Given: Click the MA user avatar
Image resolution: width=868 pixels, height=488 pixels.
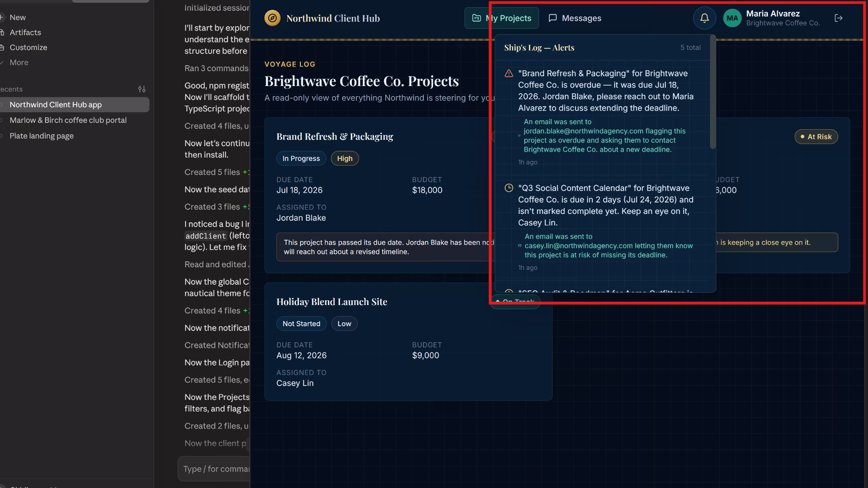Looking at the screenshot, I should 732,18.
